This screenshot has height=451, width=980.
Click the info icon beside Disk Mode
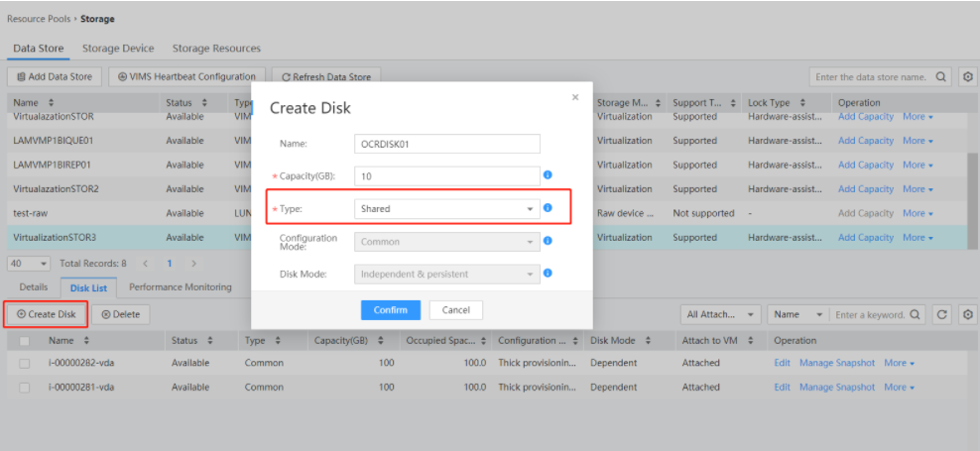click(x=548, y=274)
